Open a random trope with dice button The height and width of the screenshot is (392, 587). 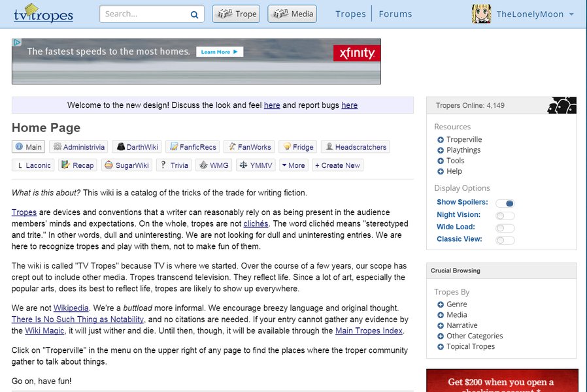click(236, 14)
